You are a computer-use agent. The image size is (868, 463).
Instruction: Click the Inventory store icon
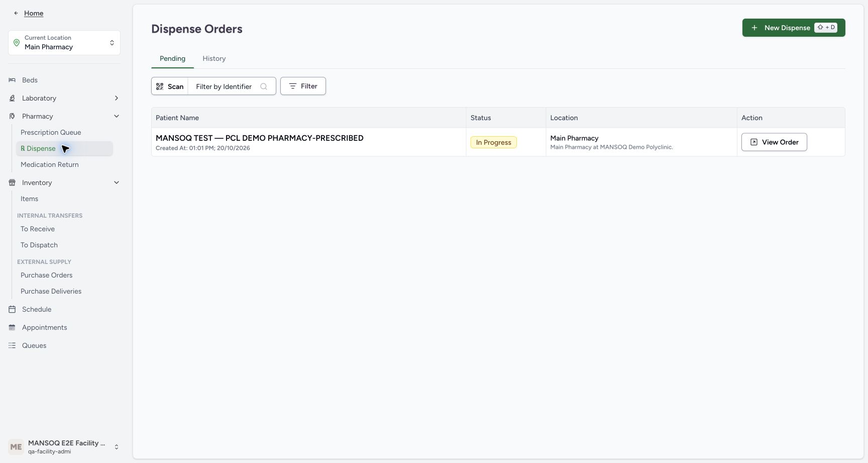click(x=12, y=182)
